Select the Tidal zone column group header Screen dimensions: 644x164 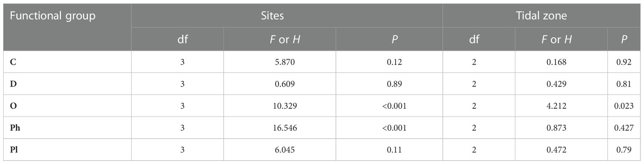(542, 16)
